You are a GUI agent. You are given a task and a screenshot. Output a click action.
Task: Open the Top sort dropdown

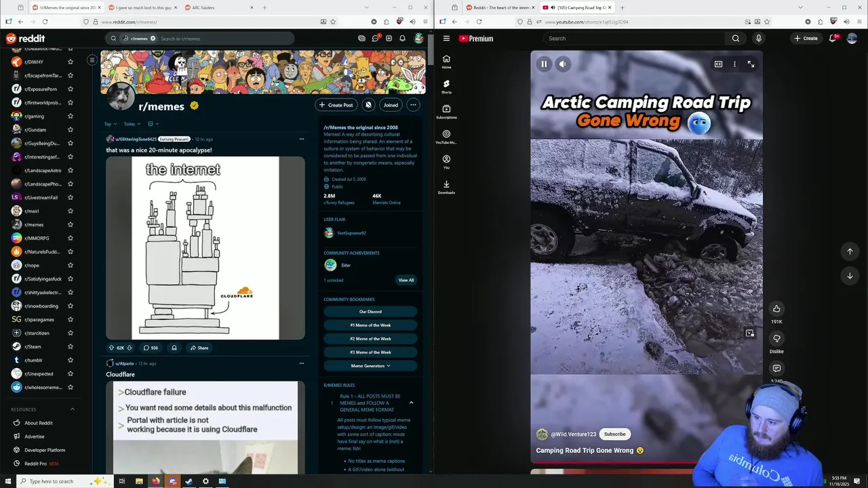(x=111, y=124)
